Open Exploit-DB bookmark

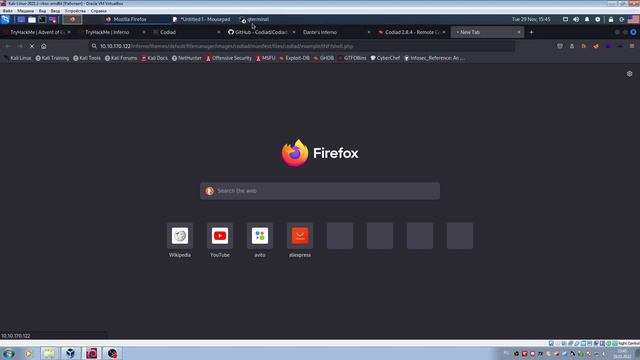[294, 58]
